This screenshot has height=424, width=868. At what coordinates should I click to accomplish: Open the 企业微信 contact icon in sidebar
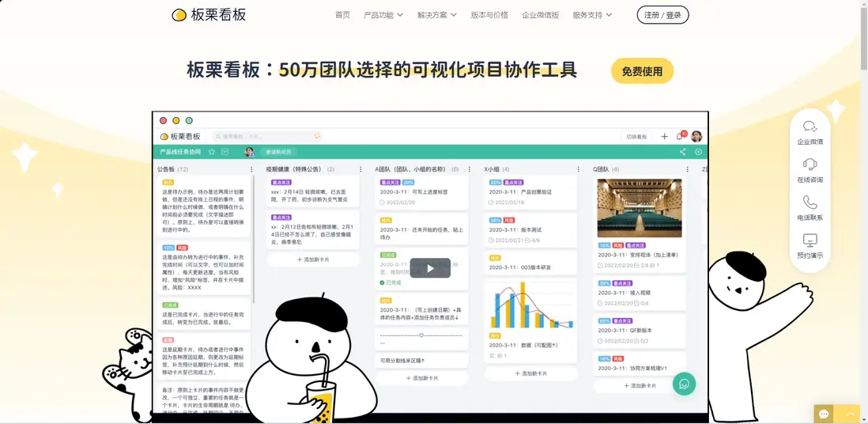[x=810, y=127]
